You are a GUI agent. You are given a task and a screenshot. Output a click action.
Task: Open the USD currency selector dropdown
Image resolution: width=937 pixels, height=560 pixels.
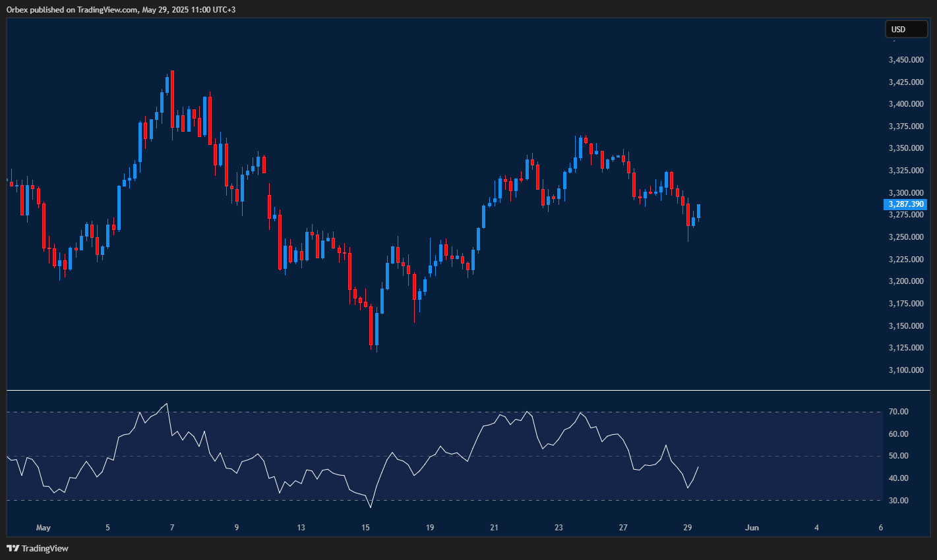(x=906, y=29)
